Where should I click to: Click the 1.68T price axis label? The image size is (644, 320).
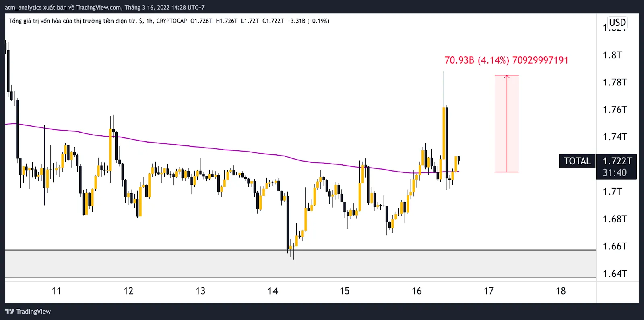pos(615,219)
